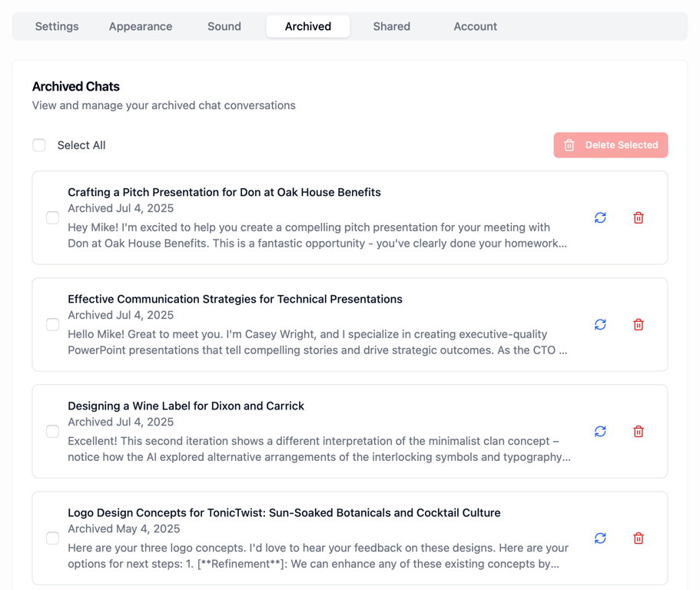The width and height of the screenshot is (700, 590).
Task: Delete the TonicTwist Logo Design chat
Action: (x=639, y=539)
